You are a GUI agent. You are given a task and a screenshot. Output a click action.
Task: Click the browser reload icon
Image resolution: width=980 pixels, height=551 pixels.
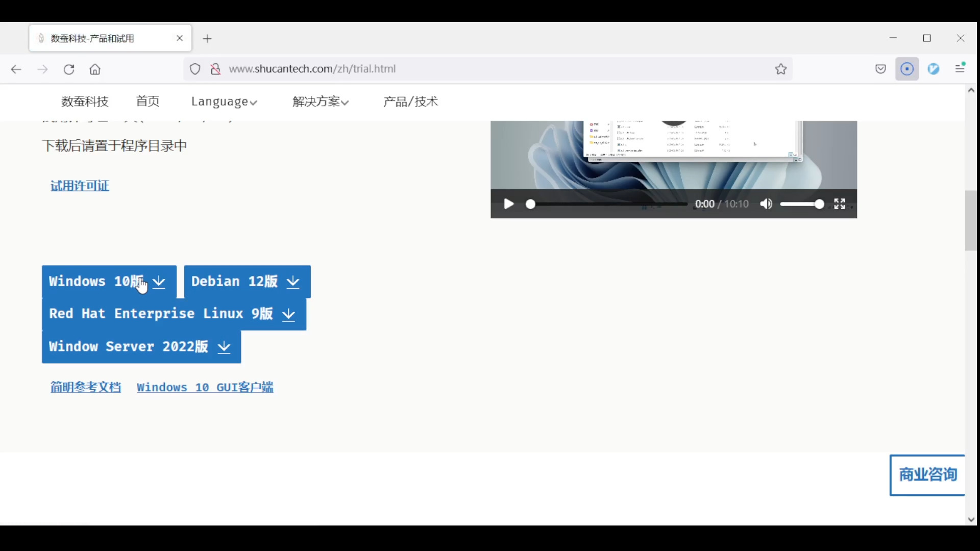pos(69,69)
